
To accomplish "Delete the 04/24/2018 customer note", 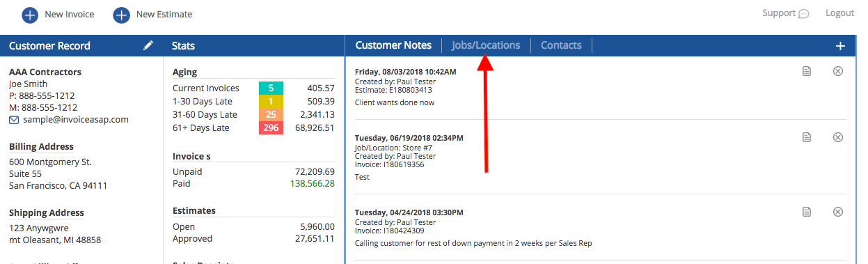I will 838,212.
